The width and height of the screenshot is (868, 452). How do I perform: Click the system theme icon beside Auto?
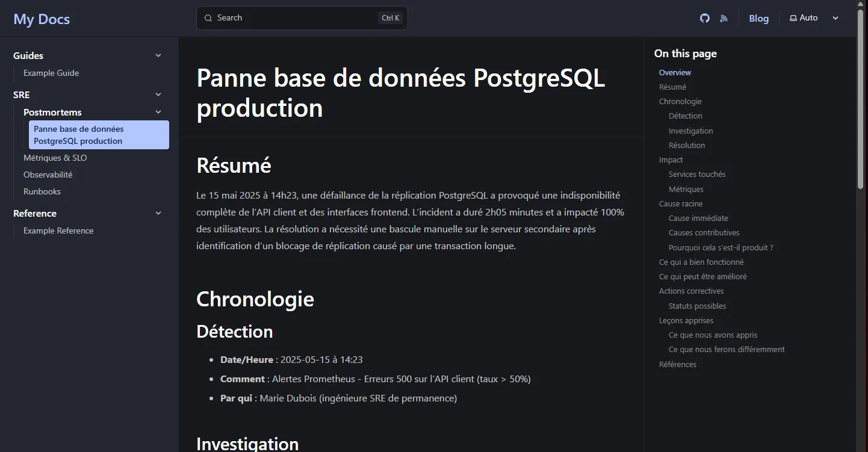792,17
